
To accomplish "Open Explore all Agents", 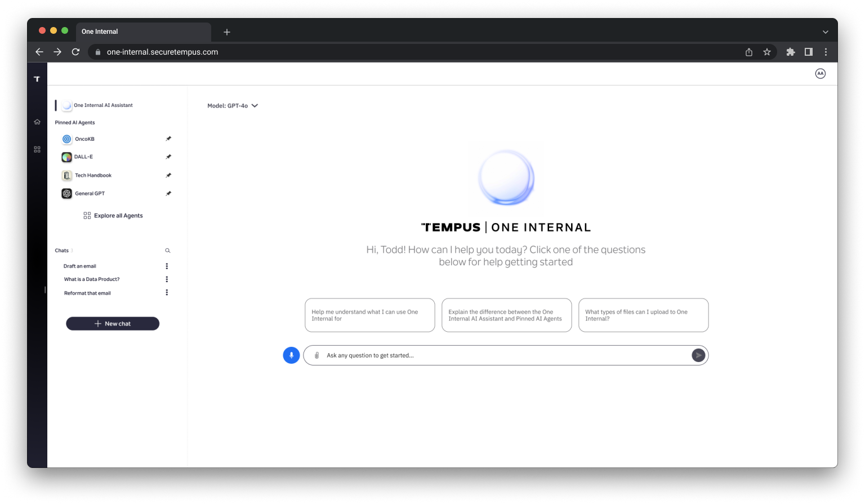I will [113, 216].
